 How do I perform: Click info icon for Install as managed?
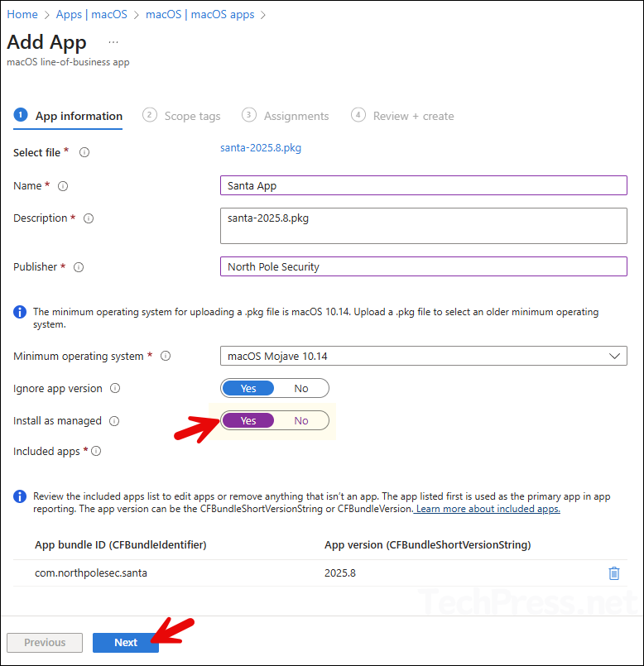point(114,421)
